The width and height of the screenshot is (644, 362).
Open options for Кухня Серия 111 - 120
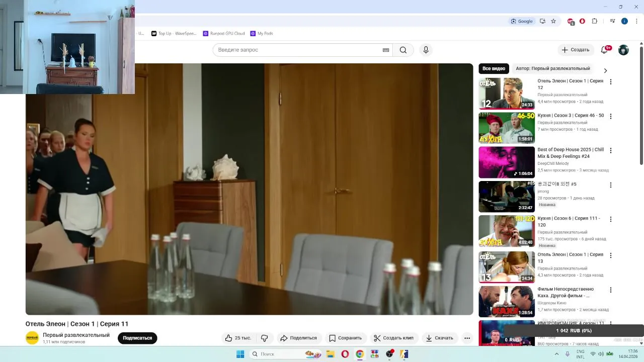611,219
